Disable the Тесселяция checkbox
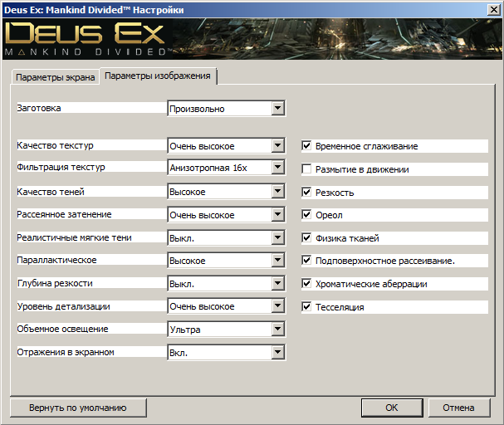 [x=306, y=307]
